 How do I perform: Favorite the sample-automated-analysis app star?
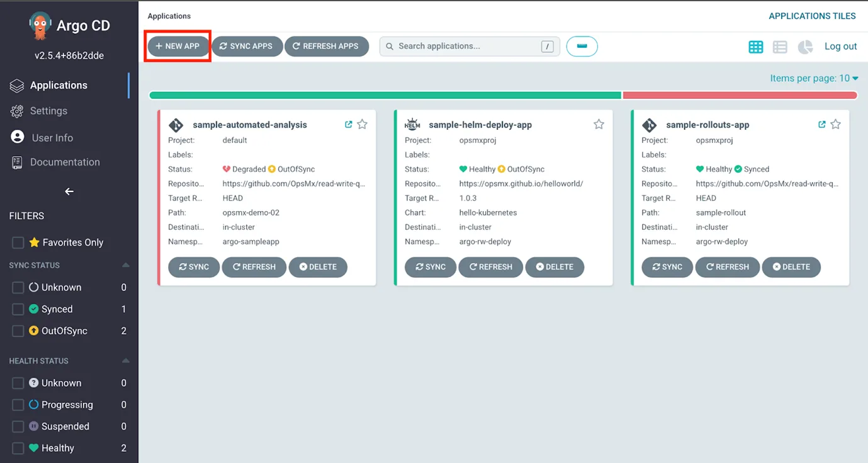click(x=363, y=125)
